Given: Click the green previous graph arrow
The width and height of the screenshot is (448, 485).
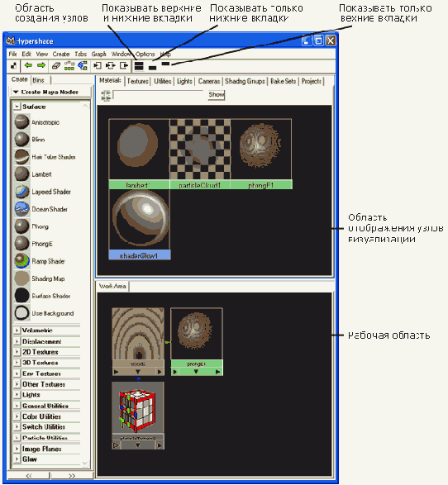Looking at the screenshot, I should pyautogui.click(x=28, y=65).
